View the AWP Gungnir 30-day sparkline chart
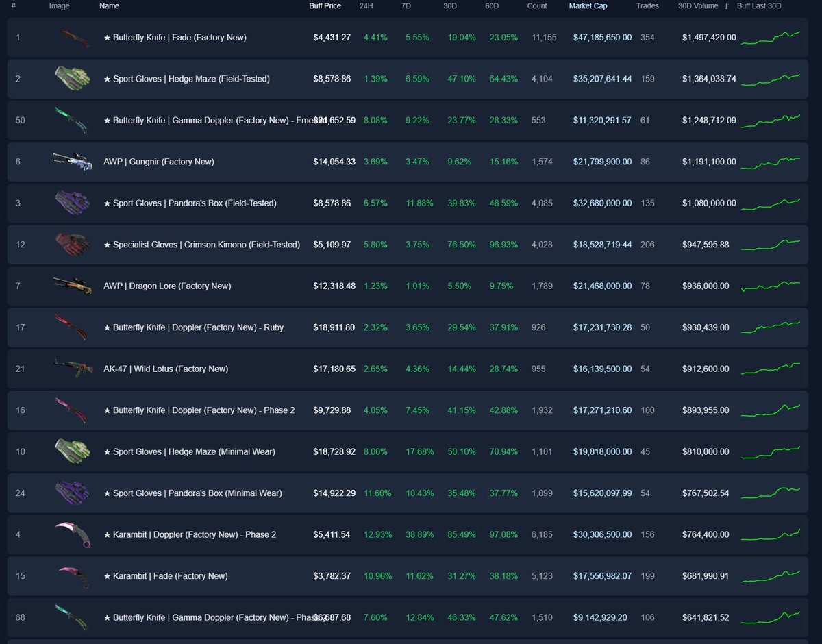 771,162
